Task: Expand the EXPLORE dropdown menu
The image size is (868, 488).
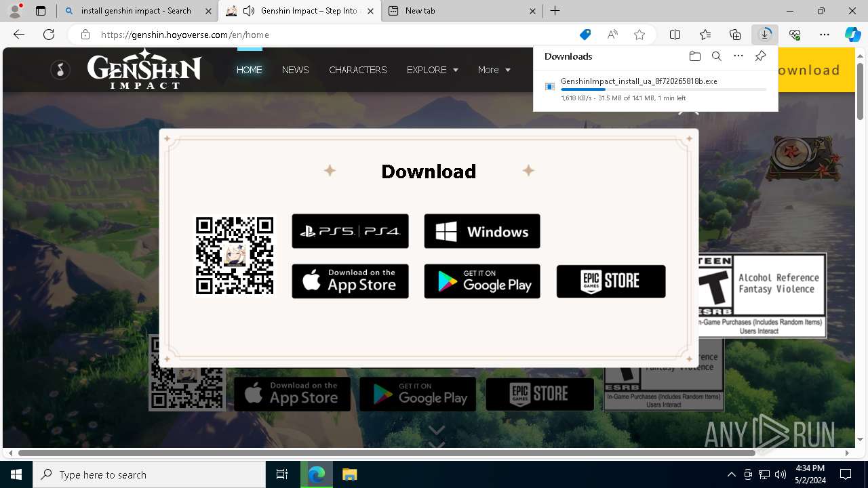Action: tap(432, 70)
